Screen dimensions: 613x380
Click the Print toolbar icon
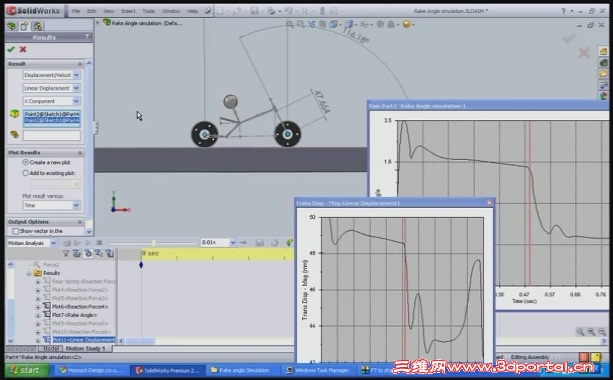coord(271,11)
